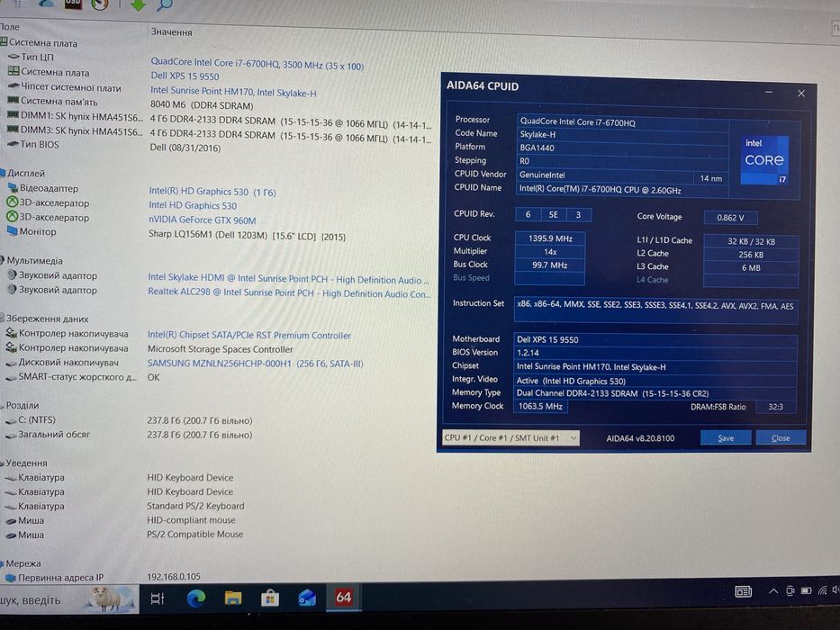Screen dimensions: 840x630
Task: Select the Мережа section header
Action: [21, 563]
